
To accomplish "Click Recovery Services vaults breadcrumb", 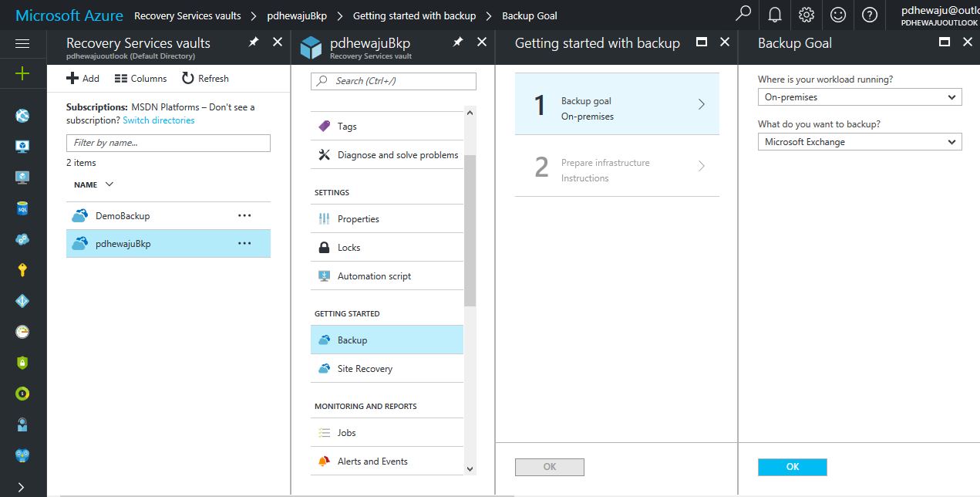I will click(187, 15).
